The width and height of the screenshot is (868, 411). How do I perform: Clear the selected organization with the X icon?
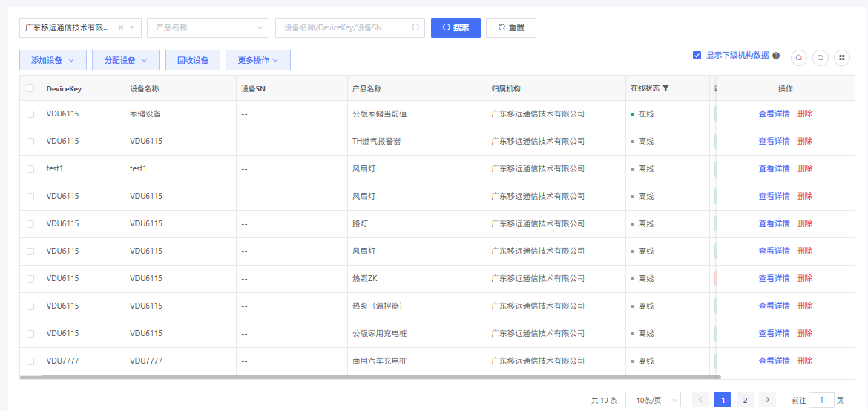click(121, 27)
